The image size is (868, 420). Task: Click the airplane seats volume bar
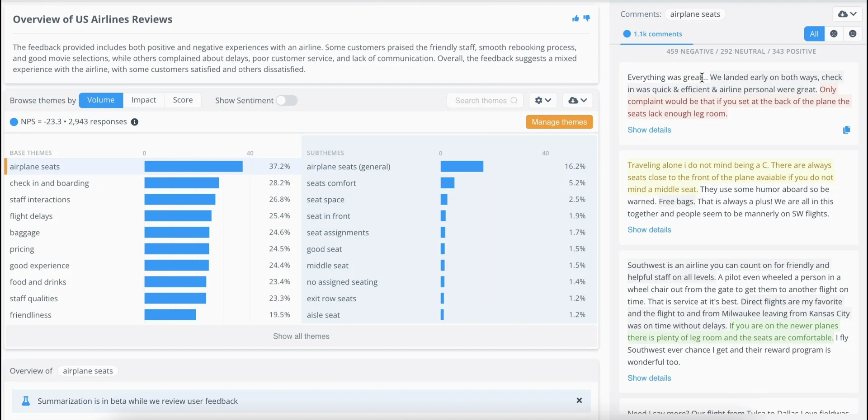coord(193,167)
